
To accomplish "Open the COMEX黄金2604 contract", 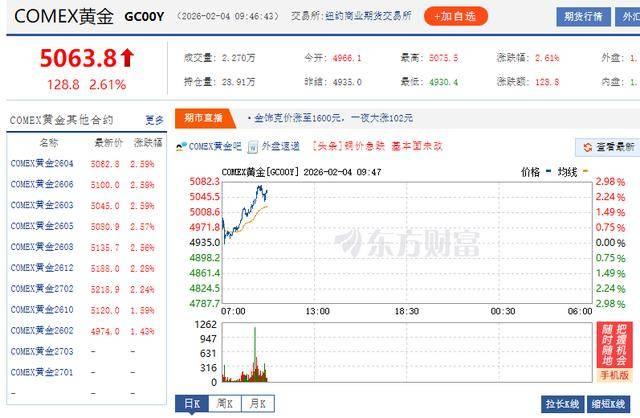I will 42,163.
